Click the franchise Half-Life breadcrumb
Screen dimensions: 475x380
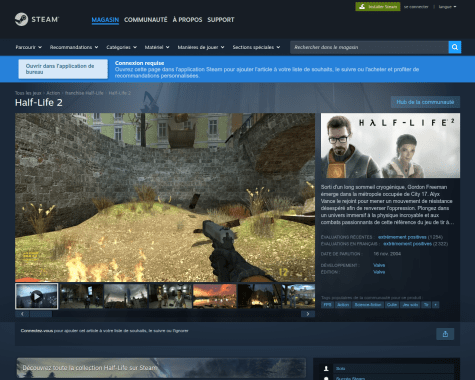tap(84, 93)
